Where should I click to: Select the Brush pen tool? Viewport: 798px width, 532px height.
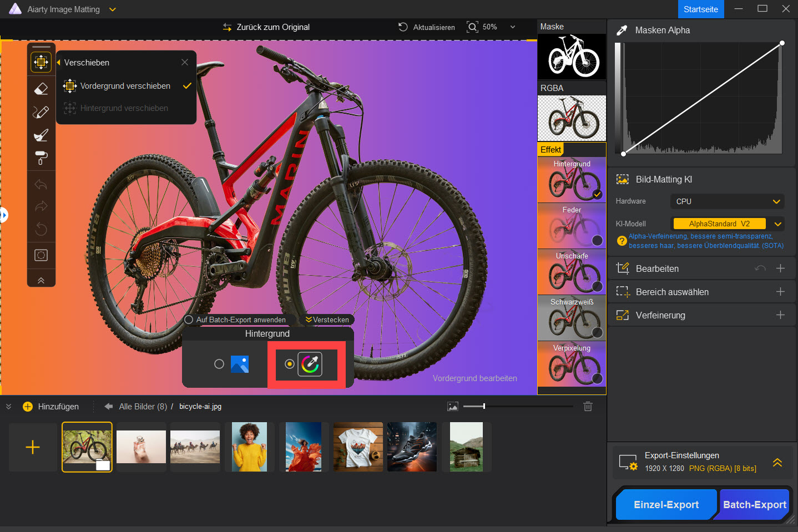pyautogui.click(x=41, y=112)
